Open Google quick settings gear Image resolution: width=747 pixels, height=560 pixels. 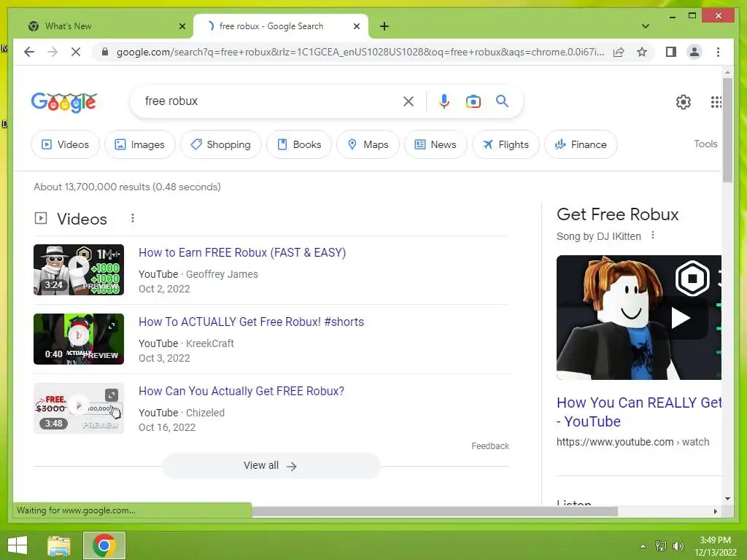pyautogui.click(x=683, y=101)
